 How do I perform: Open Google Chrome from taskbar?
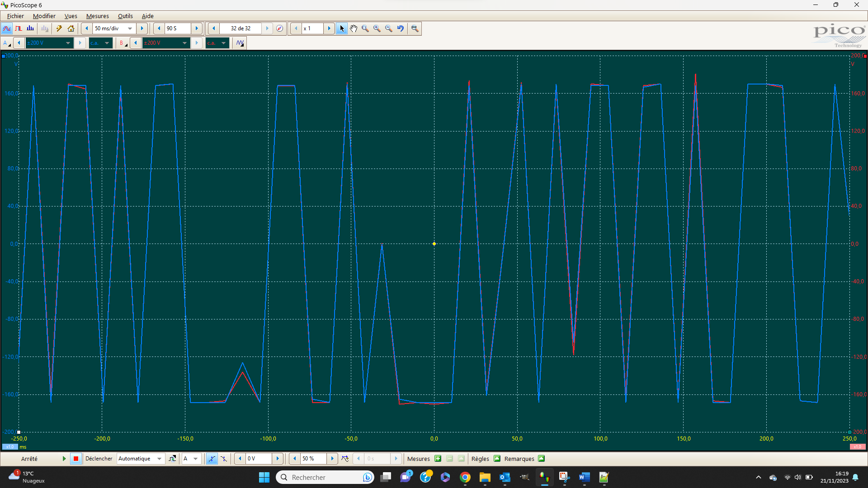coord(465,477)
